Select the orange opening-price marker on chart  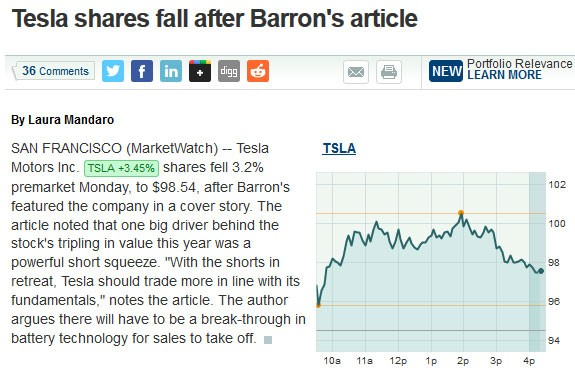click(x=318, y=305)
